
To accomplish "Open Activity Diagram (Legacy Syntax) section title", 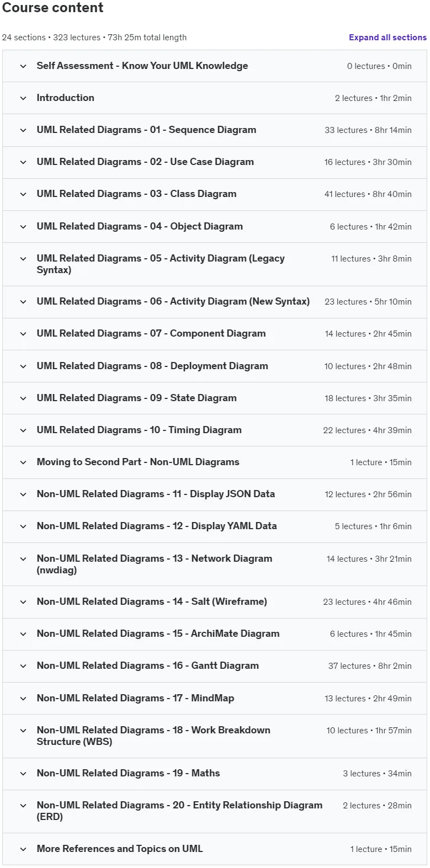I will tap(161, 264).
